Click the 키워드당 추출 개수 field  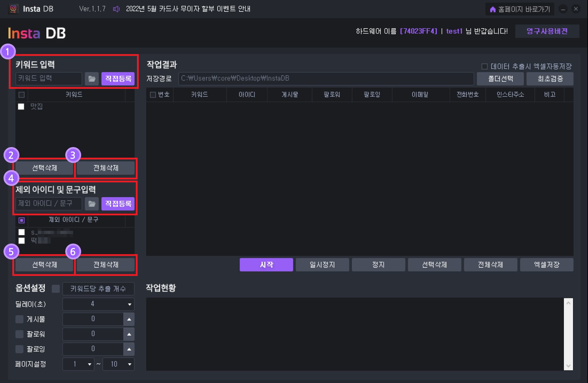[98, 289]
